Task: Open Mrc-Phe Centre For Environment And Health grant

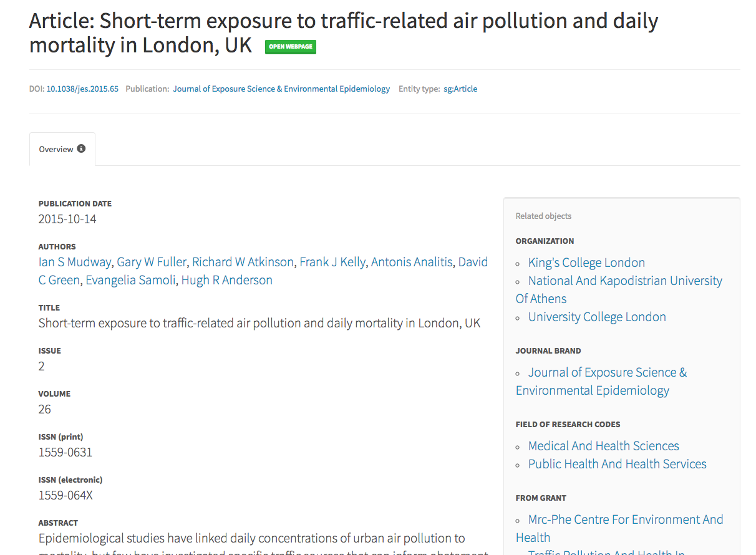Action: click(625, 519)
